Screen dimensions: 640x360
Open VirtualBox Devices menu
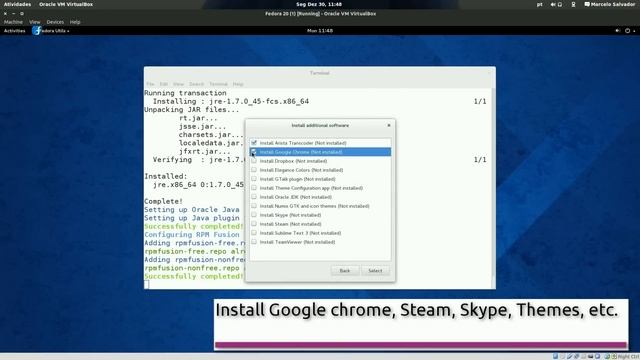55,22
